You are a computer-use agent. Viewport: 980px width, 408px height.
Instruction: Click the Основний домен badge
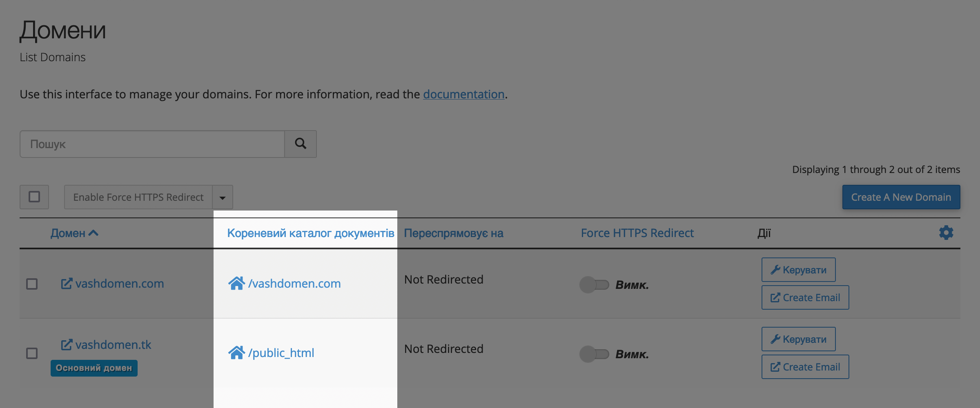click(94, 368)
